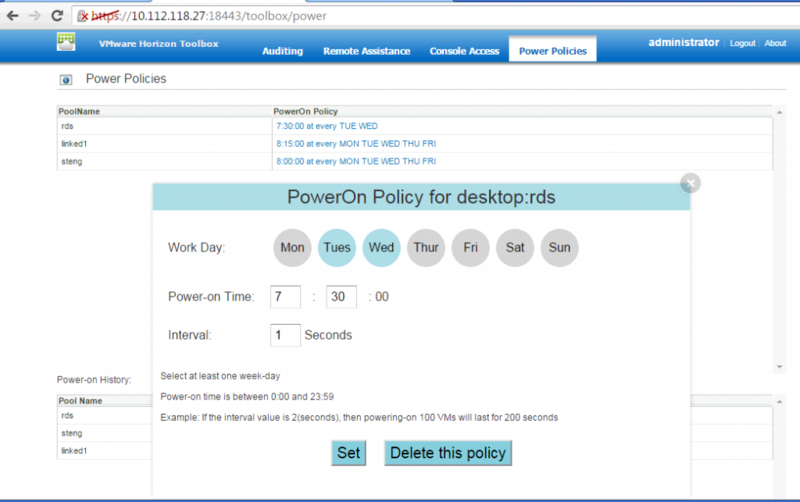The image size is (800, 502).
Task: Select rds in Power-on History table
Action: click(x=67, y=416)
